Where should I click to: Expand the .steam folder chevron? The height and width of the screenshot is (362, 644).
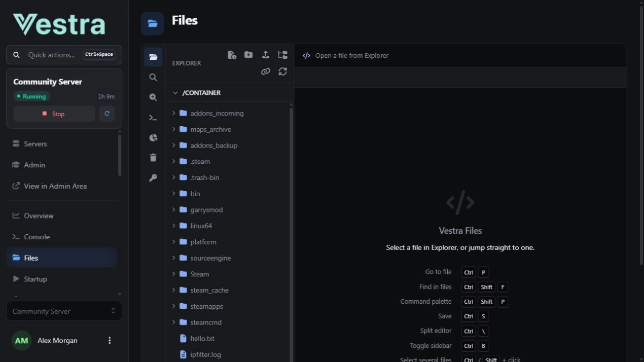[173, 161]
